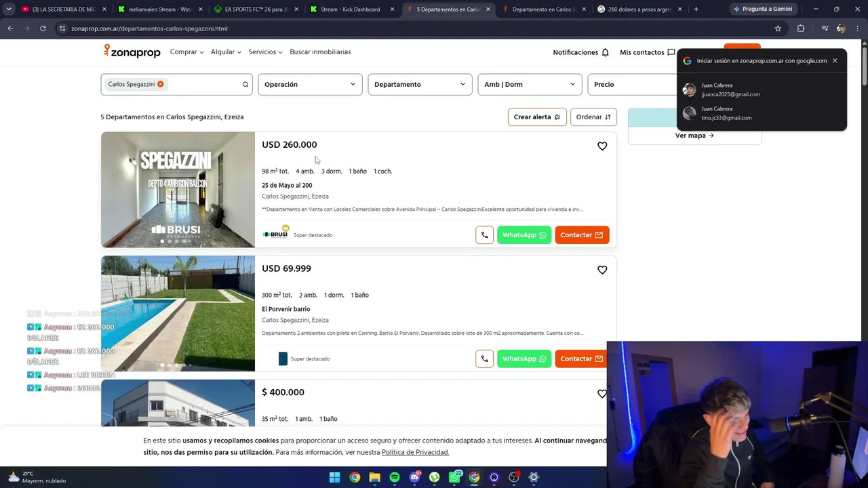Favorite the USD 260.000 listing

[602, 146]
